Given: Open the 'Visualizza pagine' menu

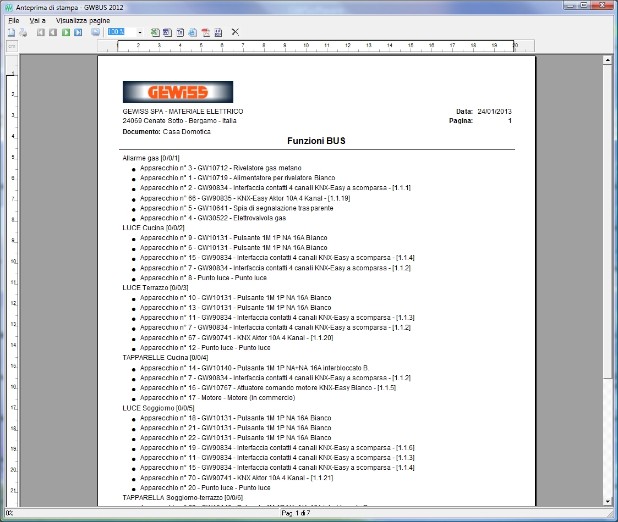Looking at the screenshot, I should (83, 21).
